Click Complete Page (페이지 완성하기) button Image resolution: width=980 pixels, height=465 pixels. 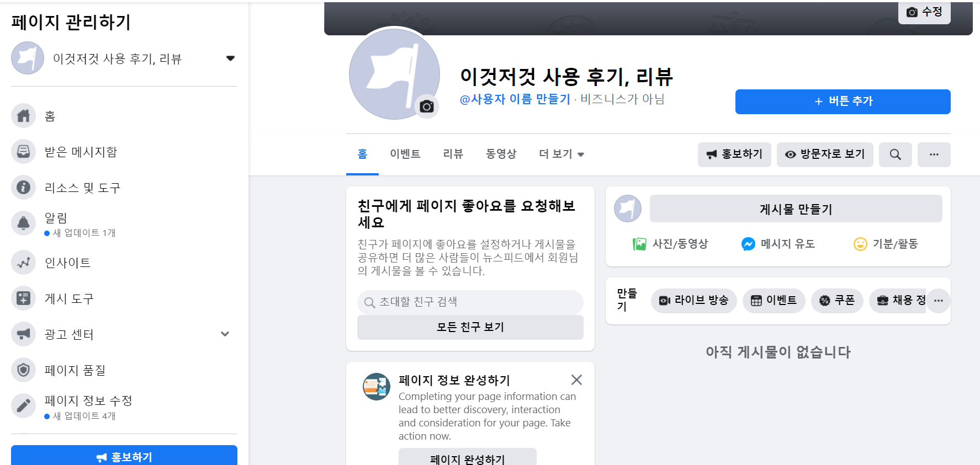click(x=468, y=457)
